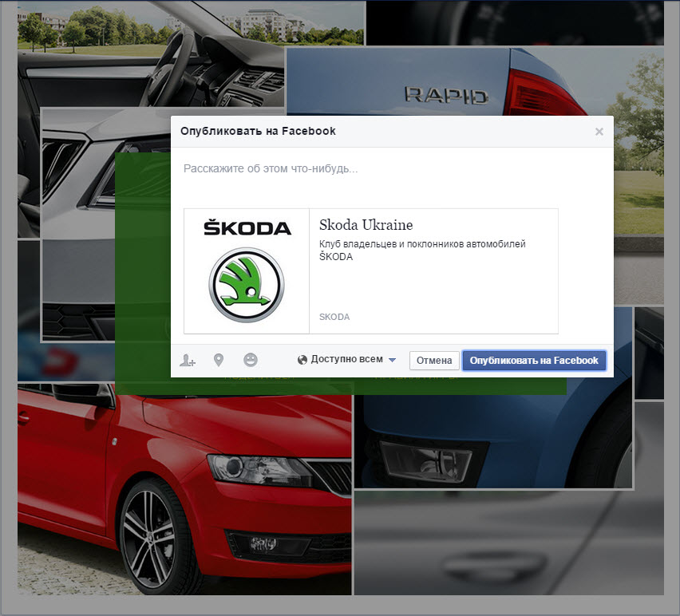680x616 pixels.
Task: Click the description 'Клуб владельцев и поклонников автомобилей'
Action: (422, 244)
